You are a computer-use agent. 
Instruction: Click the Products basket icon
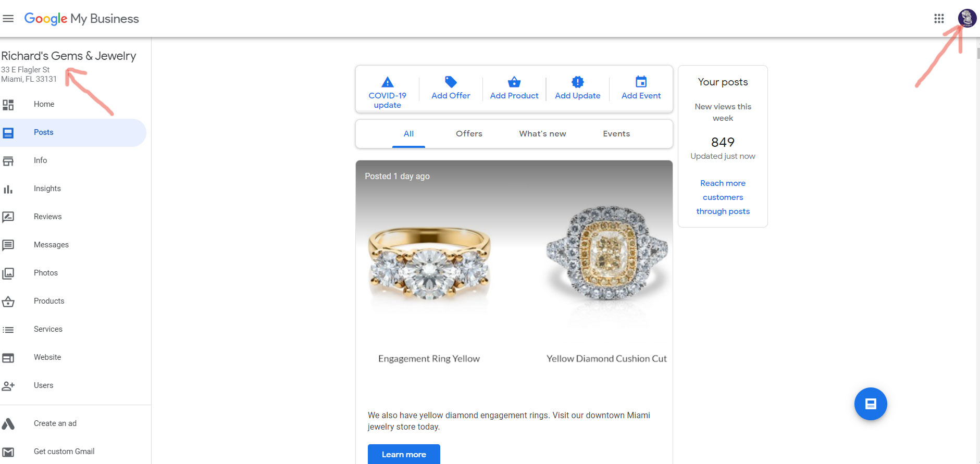[8, 302]
